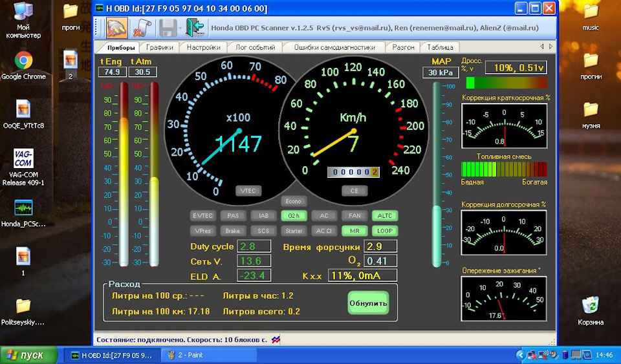Click the Топливная смесь mixture bar
Image resolution: width=621 pixels, height=364 pixels.
(x=504, y=169)
